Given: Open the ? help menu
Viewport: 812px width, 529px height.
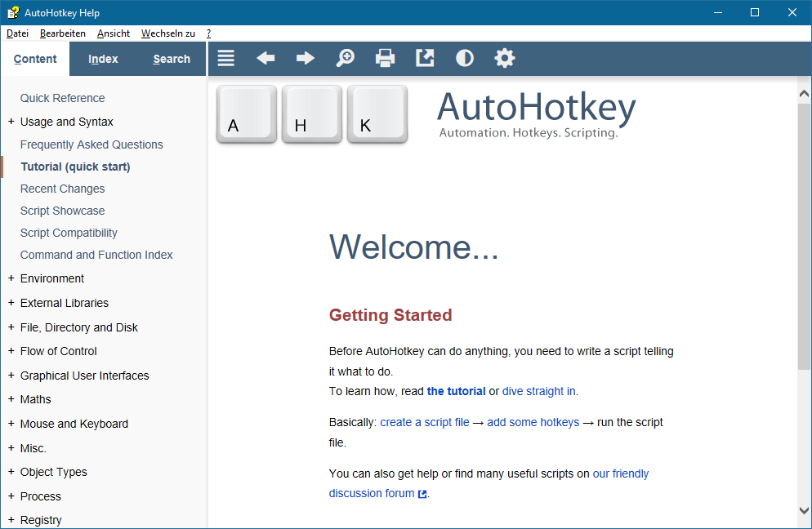Looking at the screenshot, I should pyautogui.click(x=208, y=33).
